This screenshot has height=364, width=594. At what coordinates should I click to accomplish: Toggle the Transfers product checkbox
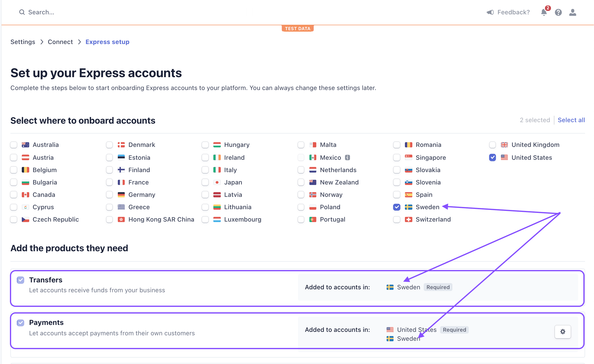[21, 280]
